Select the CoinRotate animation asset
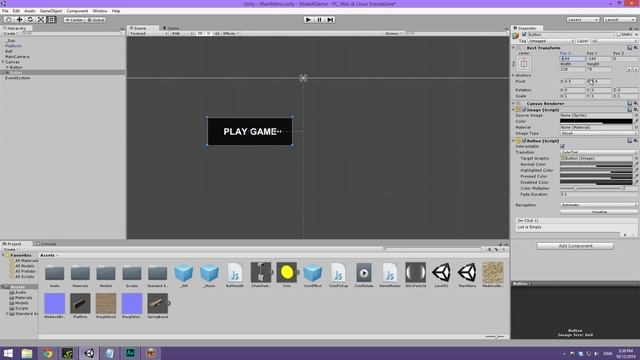640x360 pixels. (364, 275)
